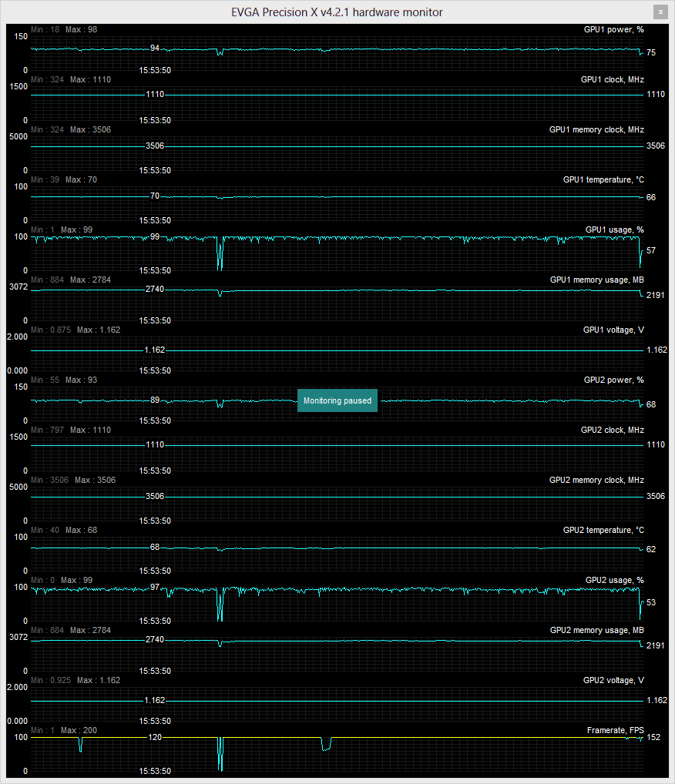
Task: Select the 'GPU1 memory clock, MHz' graph label
Action: [x=596, y=129]
